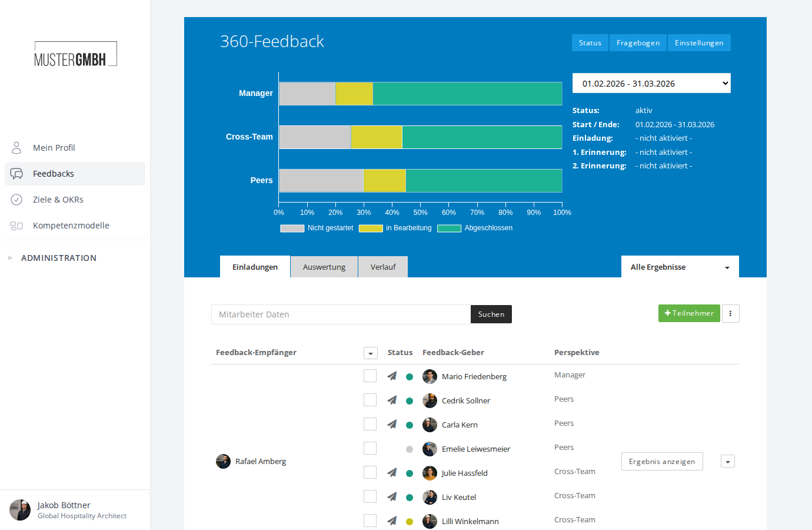Click the Einstellungen button
Viewport: 812px width, 530px height.
point(699,42)
